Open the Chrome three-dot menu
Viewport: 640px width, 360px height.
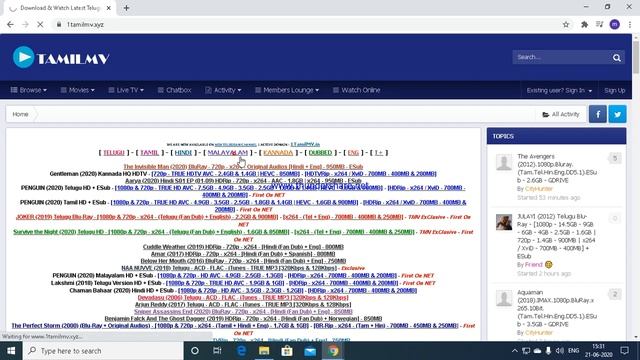630,24
